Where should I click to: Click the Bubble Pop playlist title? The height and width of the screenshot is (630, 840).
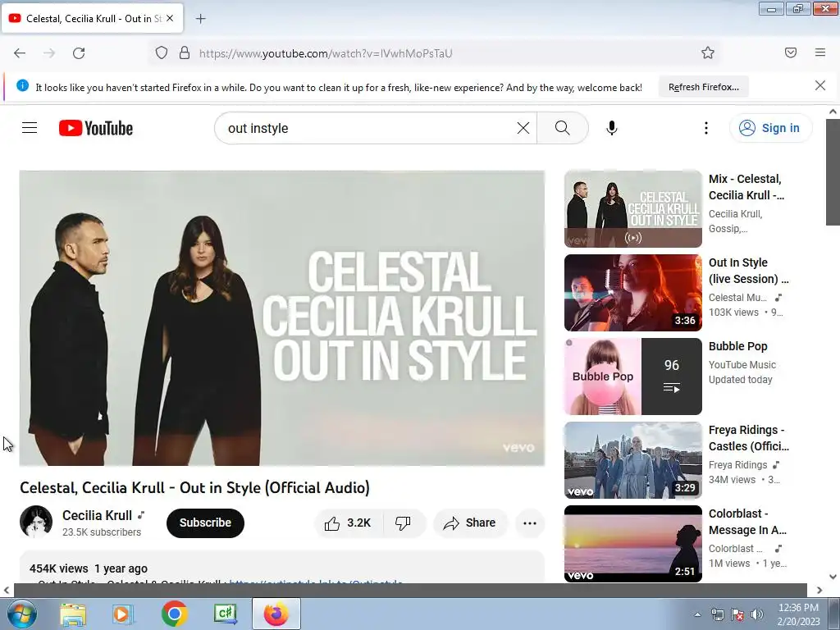(737, 346)
